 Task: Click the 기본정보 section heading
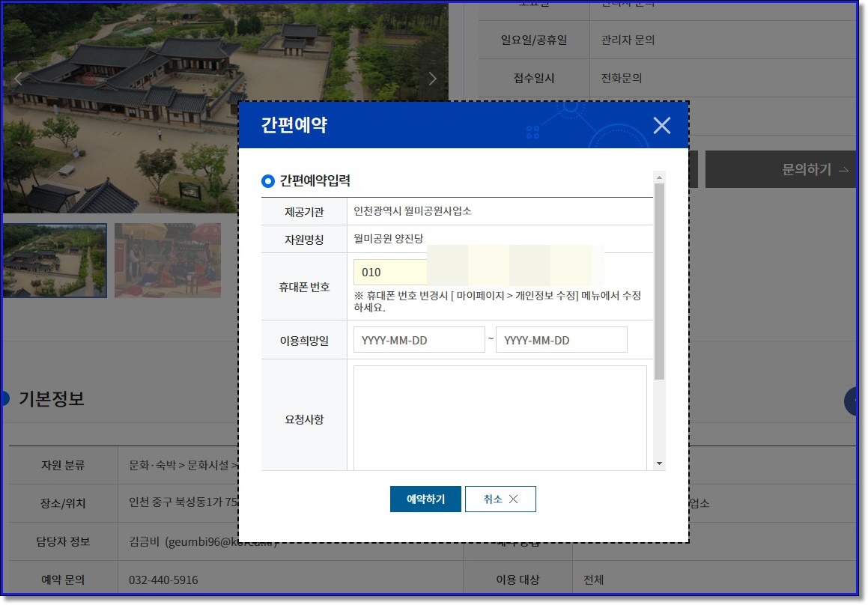point(52,398)
